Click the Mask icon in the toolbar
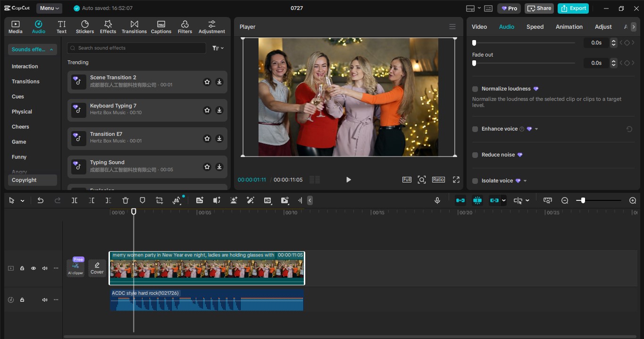The width and height of the screenshot is (644, 339). tap(142, 200)
